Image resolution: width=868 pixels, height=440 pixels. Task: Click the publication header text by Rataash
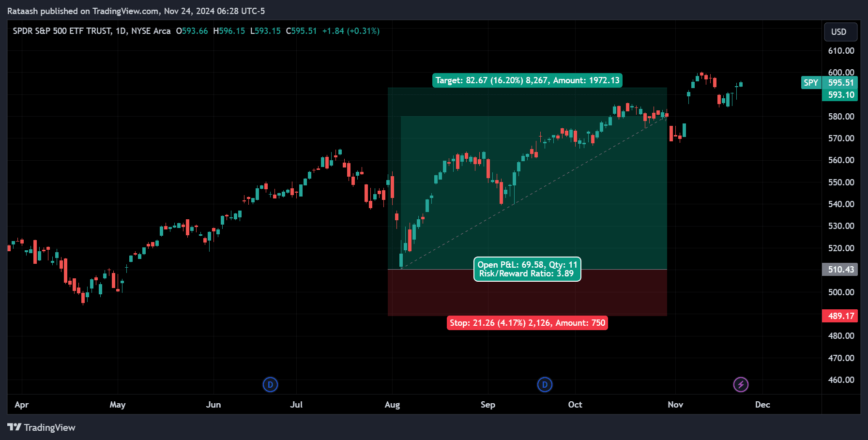click(136, 11)
